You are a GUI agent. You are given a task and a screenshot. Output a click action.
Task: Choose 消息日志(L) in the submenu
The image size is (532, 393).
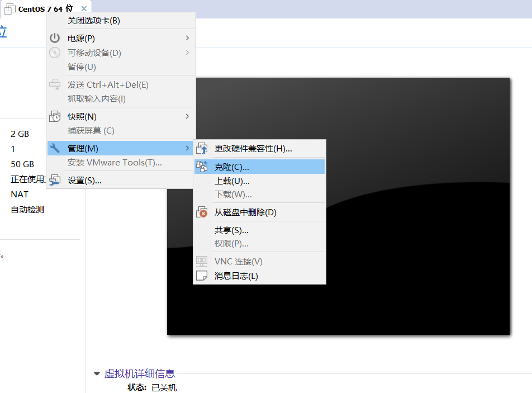[x=259, y=276]
